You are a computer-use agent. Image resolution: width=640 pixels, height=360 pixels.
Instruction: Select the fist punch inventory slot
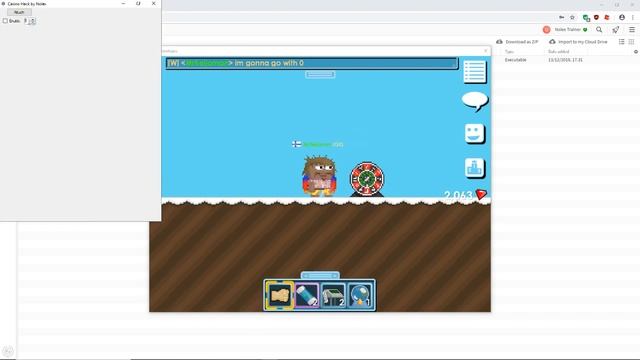[280, 295]
